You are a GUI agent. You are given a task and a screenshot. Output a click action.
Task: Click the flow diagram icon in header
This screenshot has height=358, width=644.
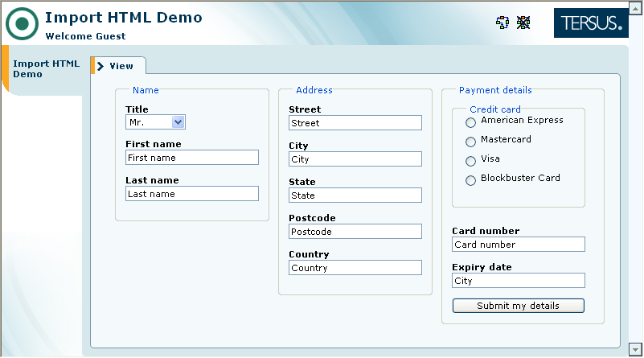click(x=502, y=23)
